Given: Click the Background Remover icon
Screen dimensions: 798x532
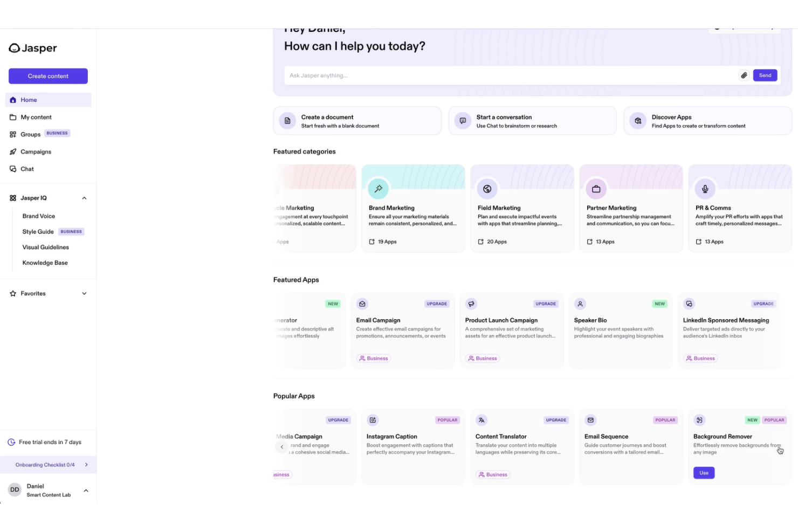Looking at the screenshot, I should [x=699, y=420].
